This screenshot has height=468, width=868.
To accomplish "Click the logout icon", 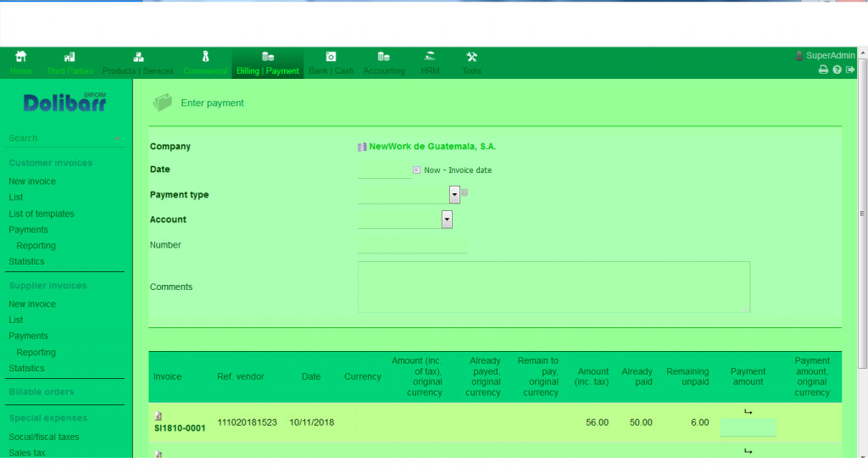I will [x=850, y=70].
